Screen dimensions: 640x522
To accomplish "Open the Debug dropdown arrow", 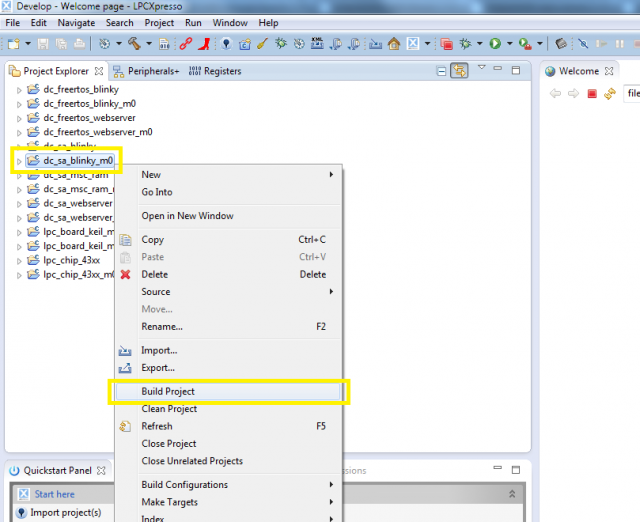I will coord(480,43).
